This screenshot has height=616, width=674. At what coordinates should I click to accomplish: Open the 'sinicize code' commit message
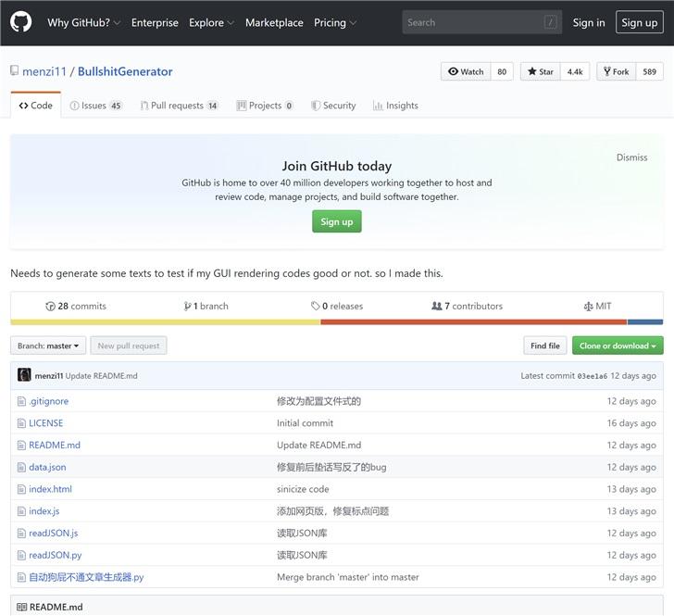(x=303, y=489)
